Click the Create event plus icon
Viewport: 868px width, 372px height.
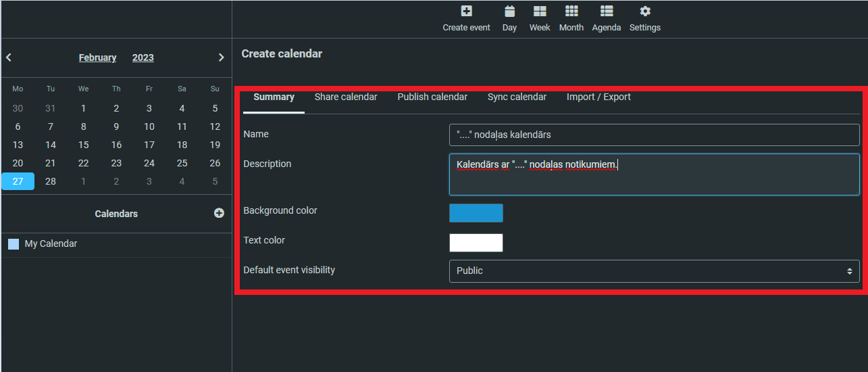pyautogui.click(x=466, y=11)
